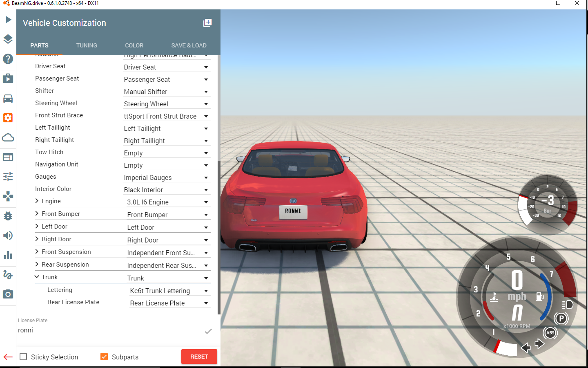The height and width of the screenshot is (368, 588).
Task: Expand the Left Door subparts
Action: pyautogui.click(x=37, y=226)
